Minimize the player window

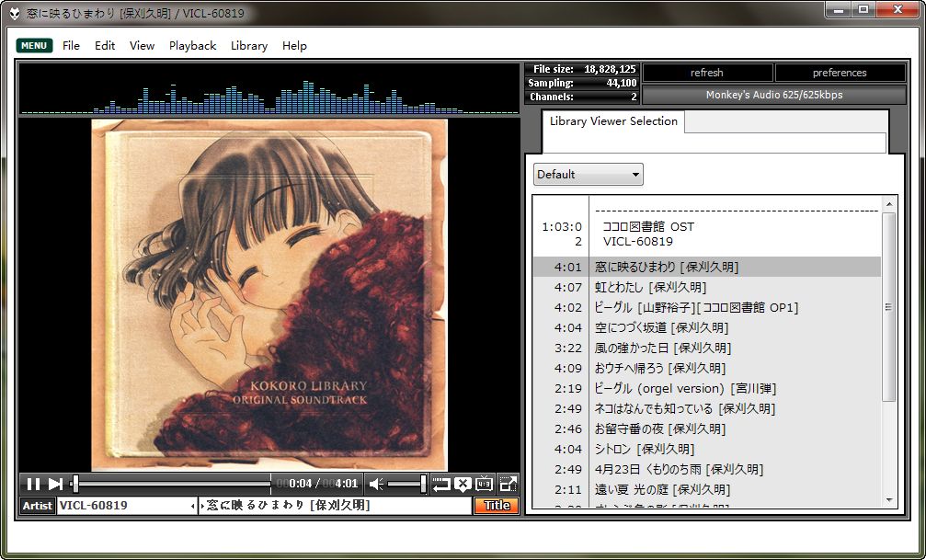840,9
